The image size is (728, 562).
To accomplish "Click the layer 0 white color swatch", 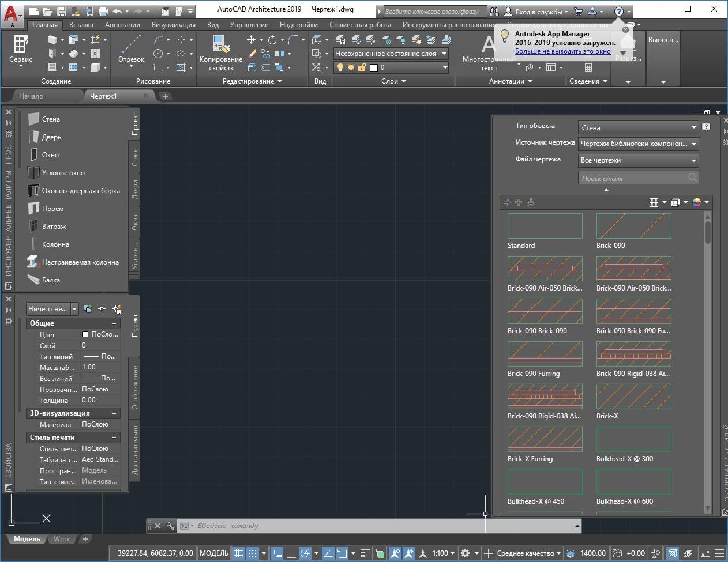I will pos(373,67).
